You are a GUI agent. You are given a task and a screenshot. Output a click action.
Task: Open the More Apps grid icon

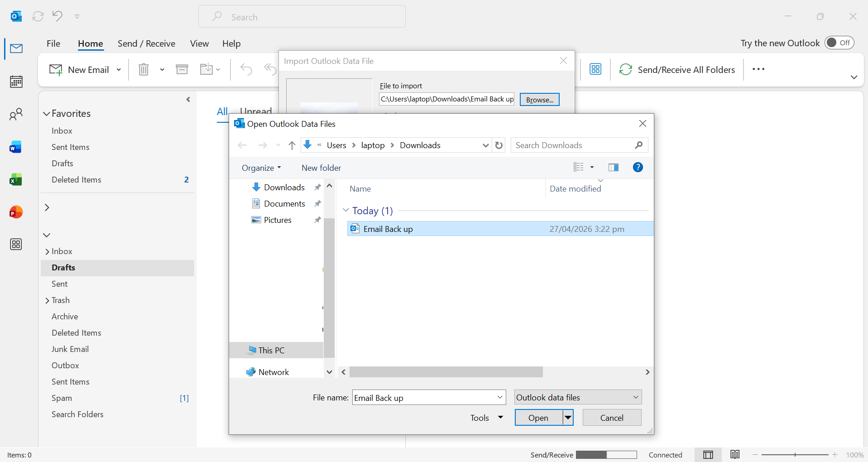point(16,245)
